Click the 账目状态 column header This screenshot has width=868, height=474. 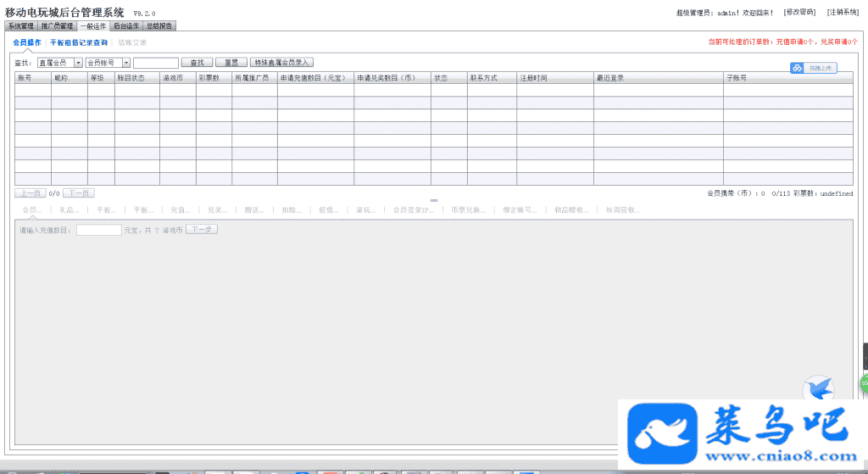[137, 78]
